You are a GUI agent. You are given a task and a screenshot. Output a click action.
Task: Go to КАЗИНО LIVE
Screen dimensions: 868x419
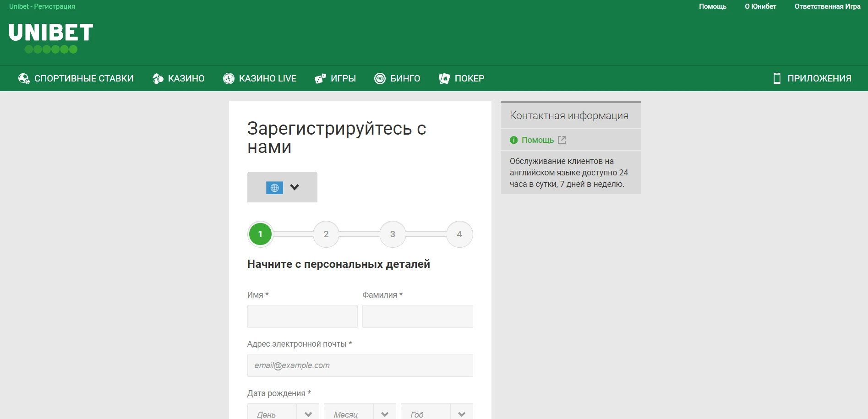point(267,79)
